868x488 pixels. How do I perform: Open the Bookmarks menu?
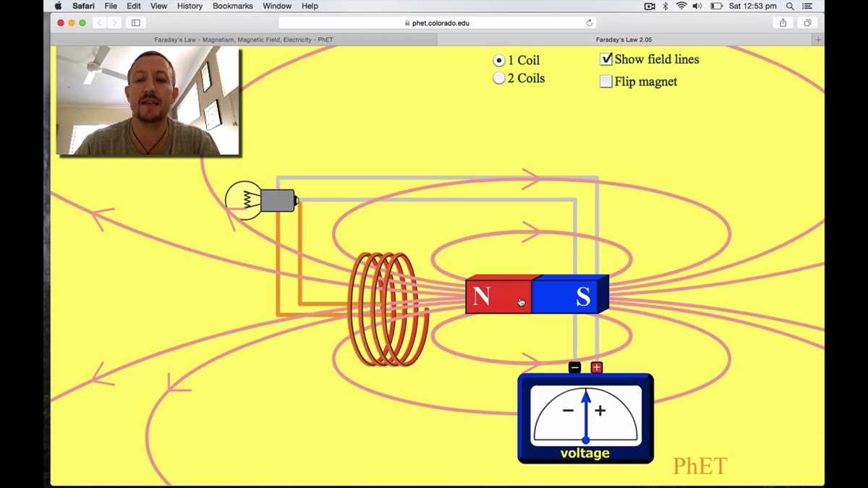tap(233, 6)
